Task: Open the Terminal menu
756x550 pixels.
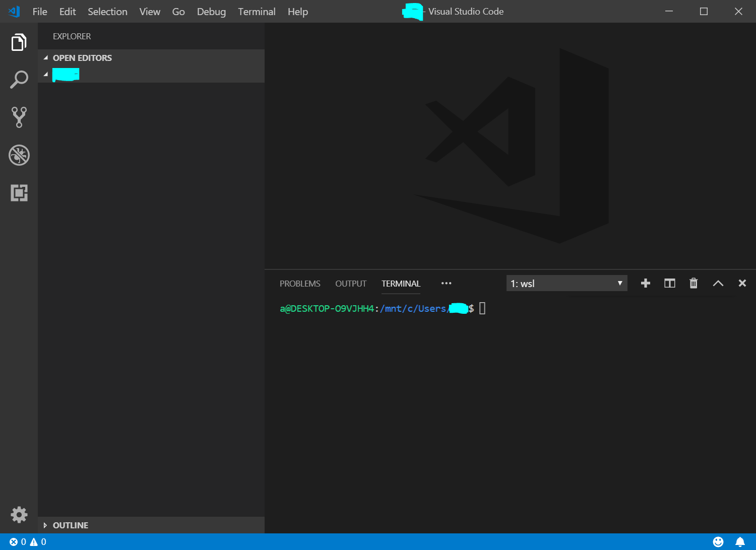Action: pos(257,12)
